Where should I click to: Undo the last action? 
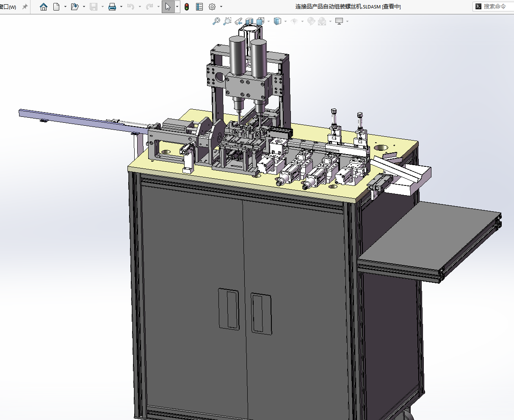click(131, 7)
